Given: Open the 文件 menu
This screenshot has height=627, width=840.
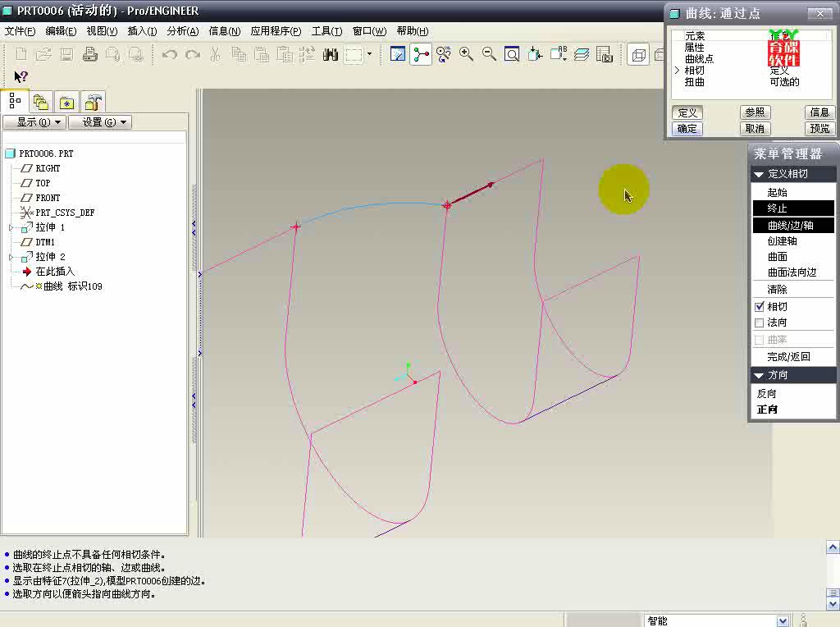Looking at the screenshot, I should pos(20,31).
